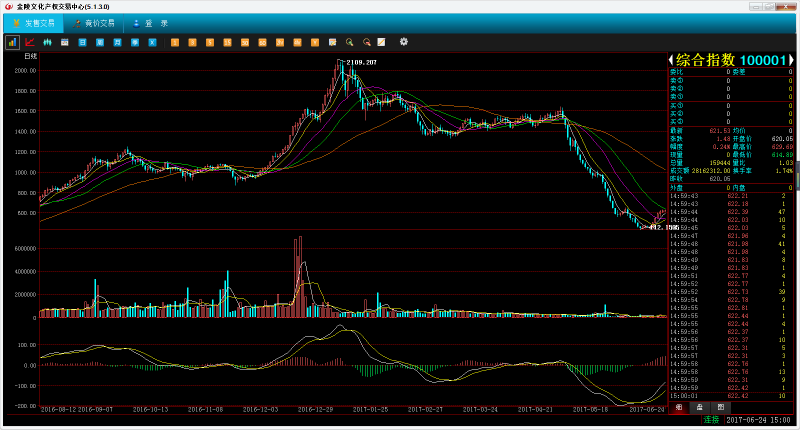Select the 60-minute period icon
This screenshot has height=430, width=800.
(262, 42)
